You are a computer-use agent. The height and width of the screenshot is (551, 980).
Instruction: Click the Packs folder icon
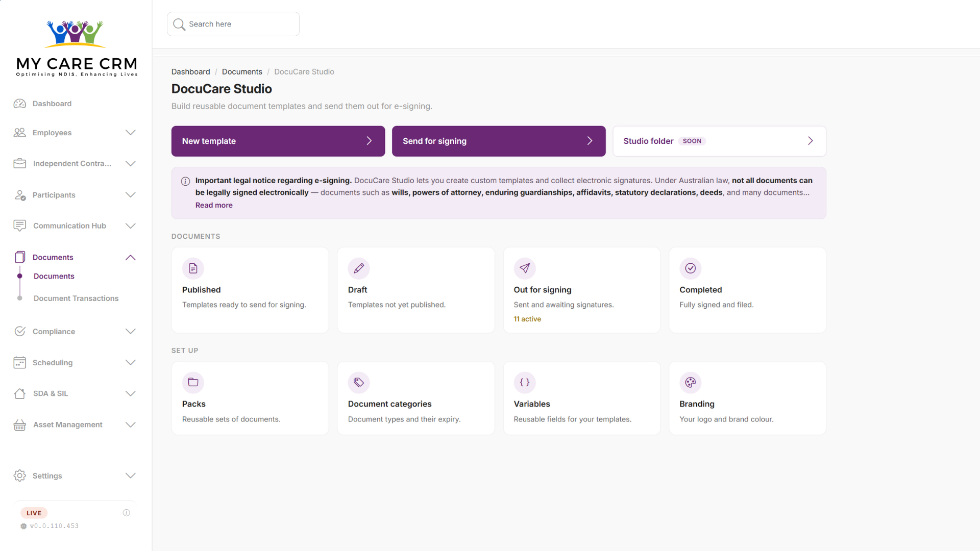(193, 382)
